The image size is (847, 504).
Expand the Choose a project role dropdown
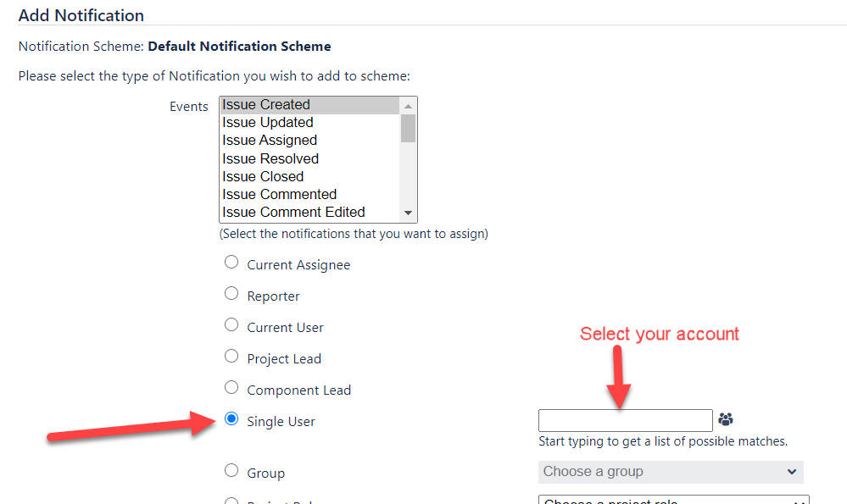tap(673, 500)
